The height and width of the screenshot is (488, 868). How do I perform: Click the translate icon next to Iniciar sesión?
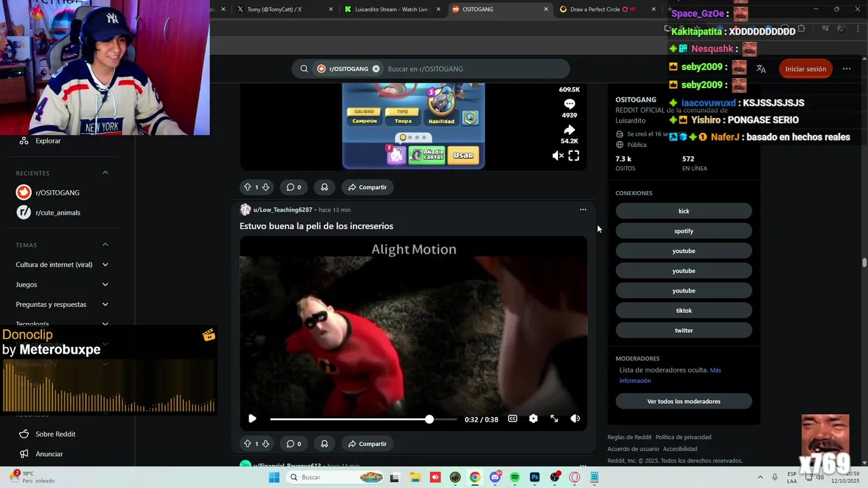761,68
